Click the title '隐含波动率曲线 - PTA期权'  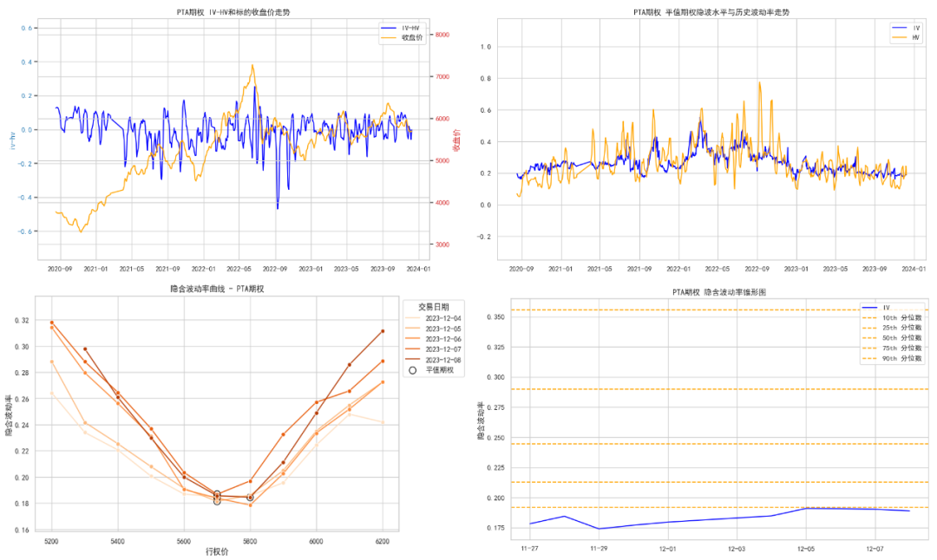[217, 289]
